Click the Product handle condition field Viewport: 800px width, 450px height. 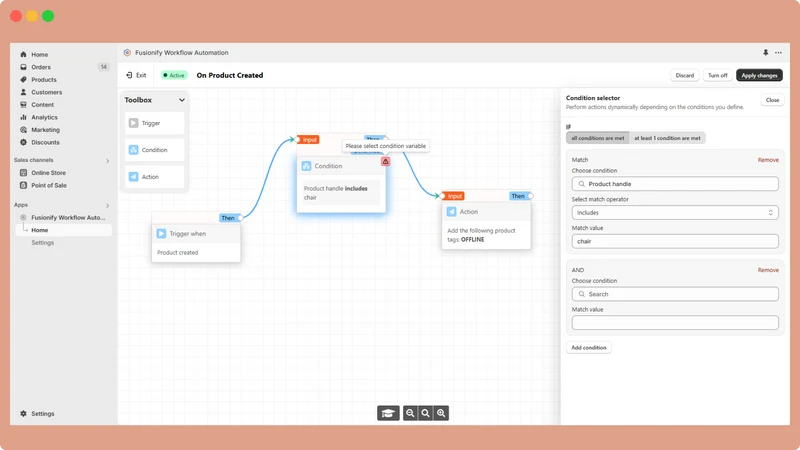(x=675, y=184)
